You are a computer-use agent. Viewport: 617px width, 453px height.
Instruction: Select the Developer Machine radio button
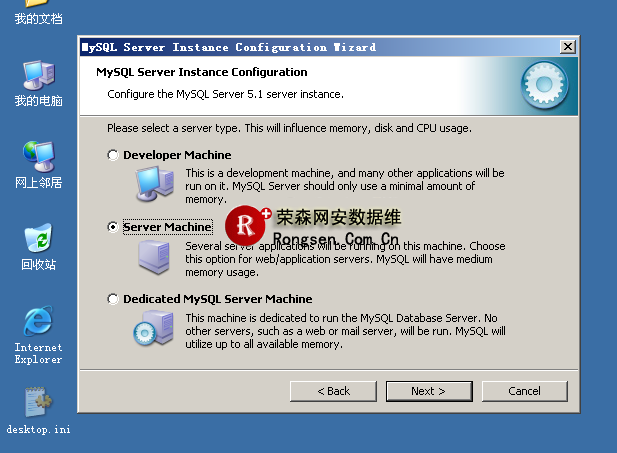click(x=113, y=156)
